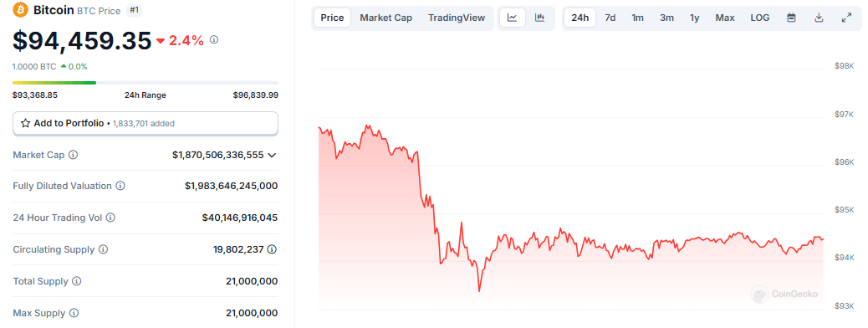Toggle LOG scale on chart
The height and width of the screenshot is (328, 868).
point(759,18)
